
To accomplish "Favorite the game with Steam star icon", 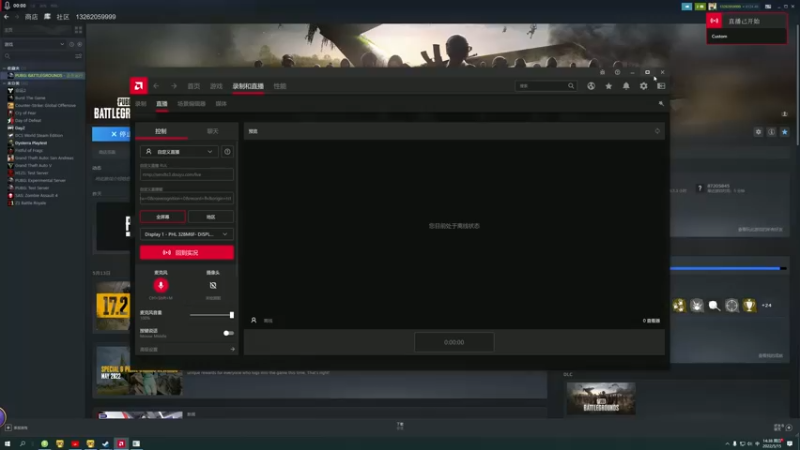I will click(785, 132).
